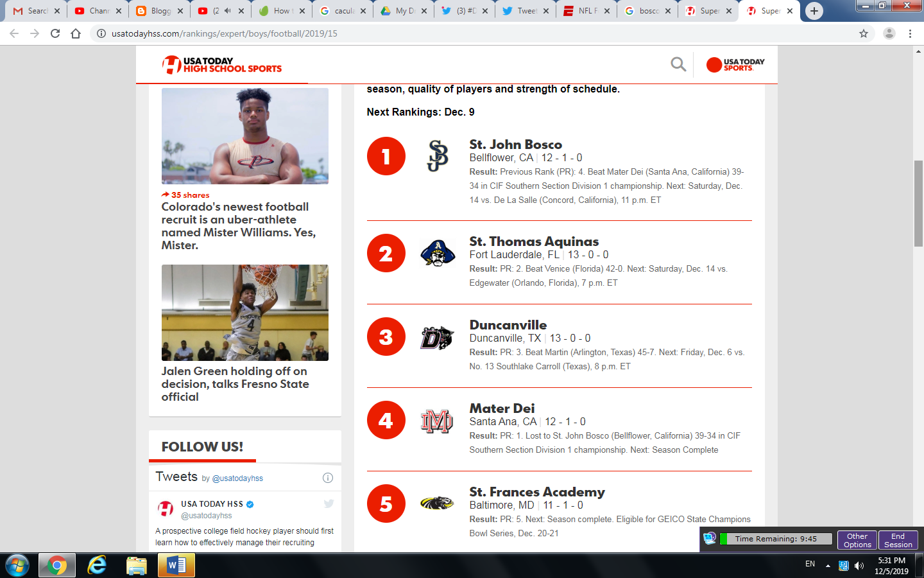The image size is (924, 578).
Task: Click the Tweets info circle icon
Action: pos(328,478)
